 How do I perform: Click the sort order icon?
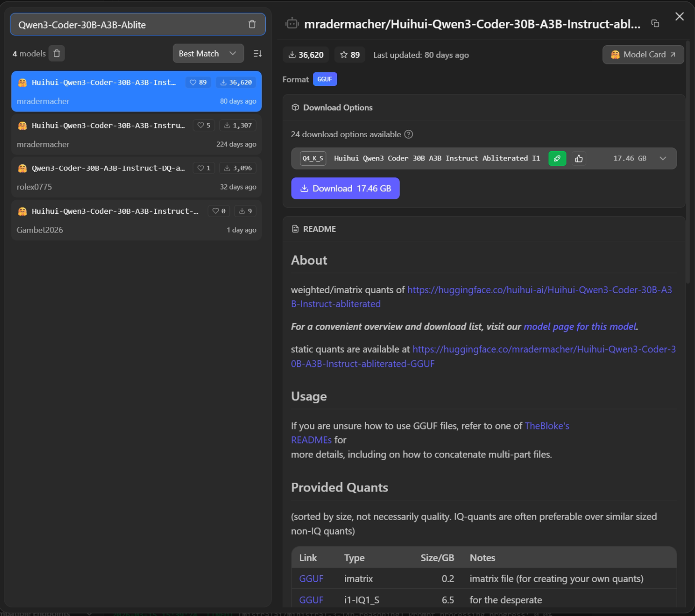(x=258, y=53)
